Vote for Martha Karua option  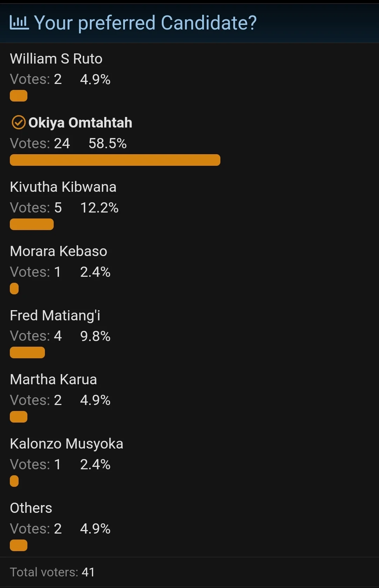tap(53, 380)
